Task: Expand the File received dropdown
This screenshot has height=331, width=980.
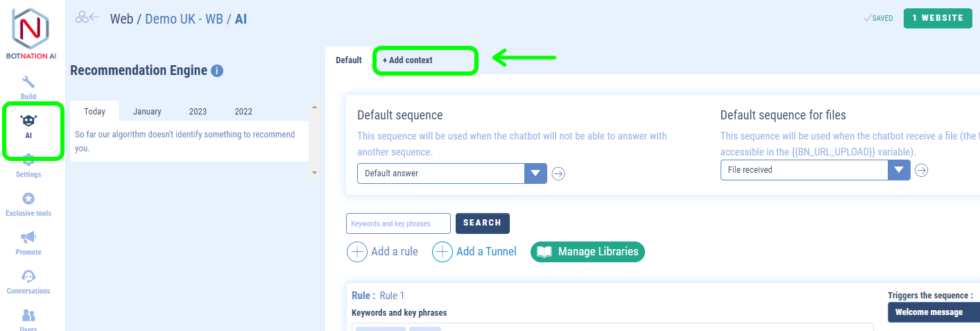Action: pyautogui.click(x=816, y=170)
